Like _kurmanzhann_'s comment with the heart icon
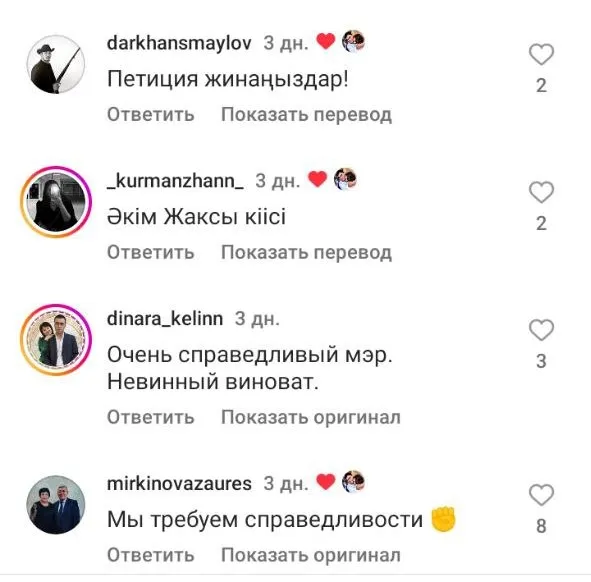Viewport: 591px width, 582px height. click(x=541, y=192)
